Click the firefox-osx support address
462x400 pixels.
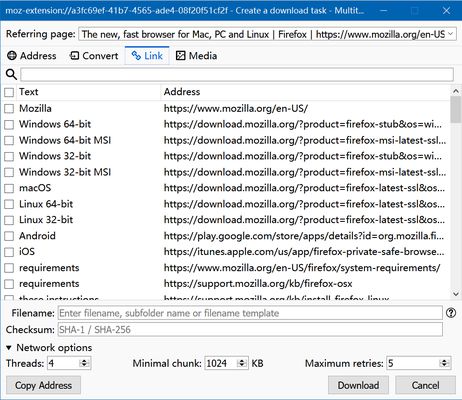coord(258,284)
